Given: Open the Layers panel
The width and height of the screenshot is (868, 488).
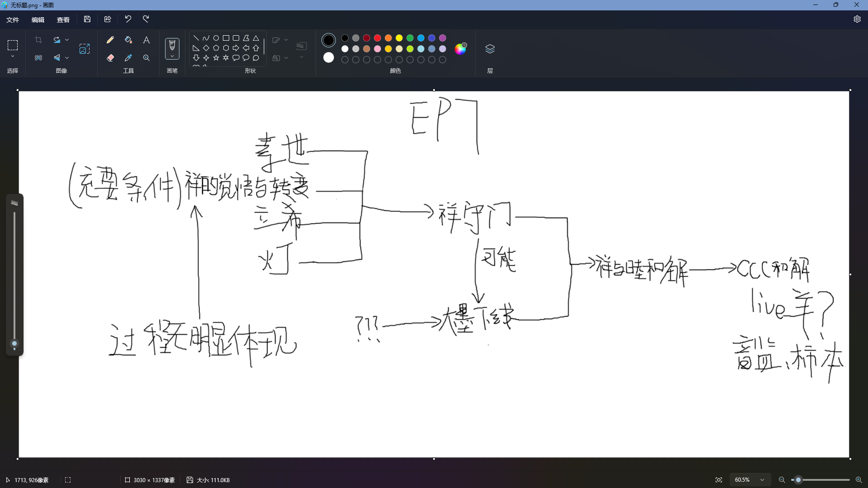Looking at the screenshot, I should coord(490,49).
